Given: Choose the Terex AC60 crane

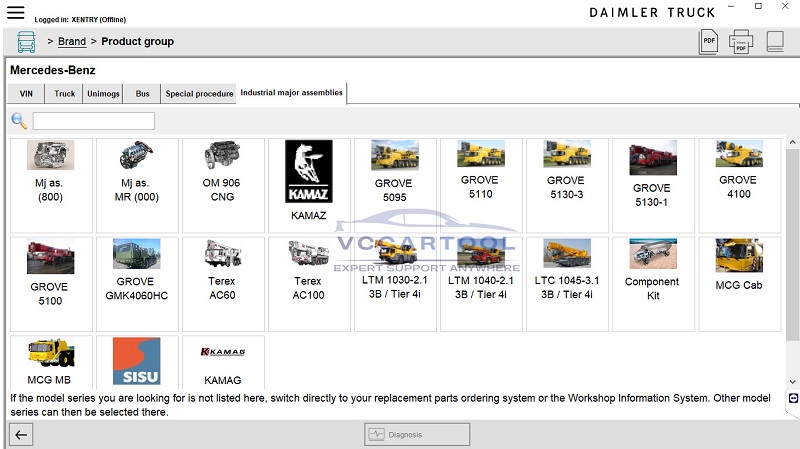Looking at the screenshot, I should click(x=223, y=284).
